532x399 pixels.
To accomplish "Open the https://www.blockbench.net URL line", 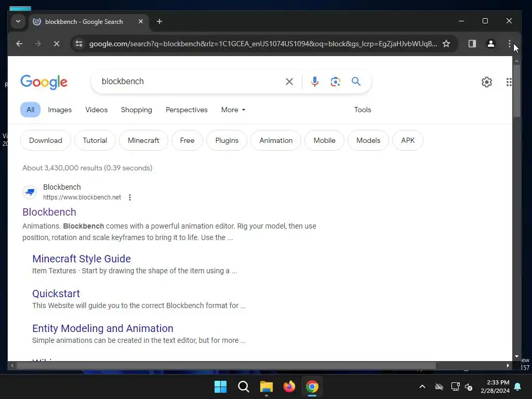I will [x=82, y=197].
